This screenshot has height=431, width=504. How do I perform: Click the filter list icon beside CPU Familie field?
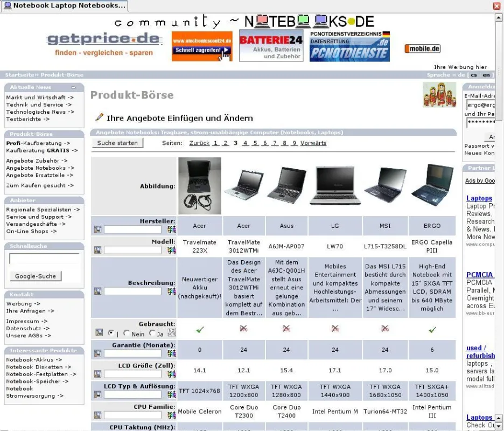coord(97,415)
